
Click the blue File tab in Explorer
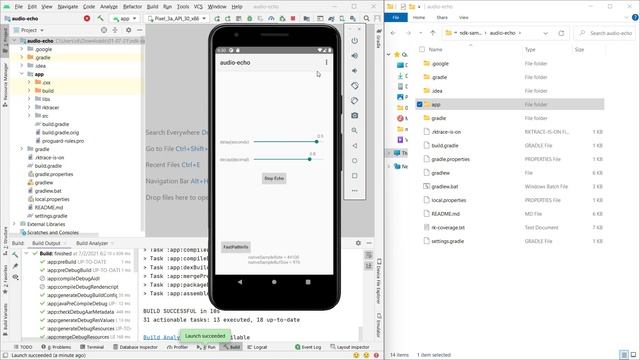click(x=396, y=18)
